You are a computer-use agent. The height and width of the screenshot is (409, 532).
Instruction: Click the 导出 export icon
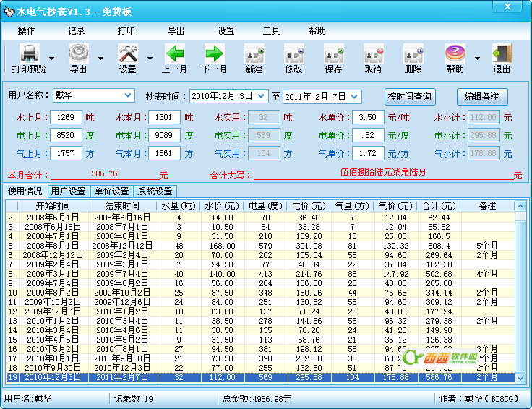78,53
